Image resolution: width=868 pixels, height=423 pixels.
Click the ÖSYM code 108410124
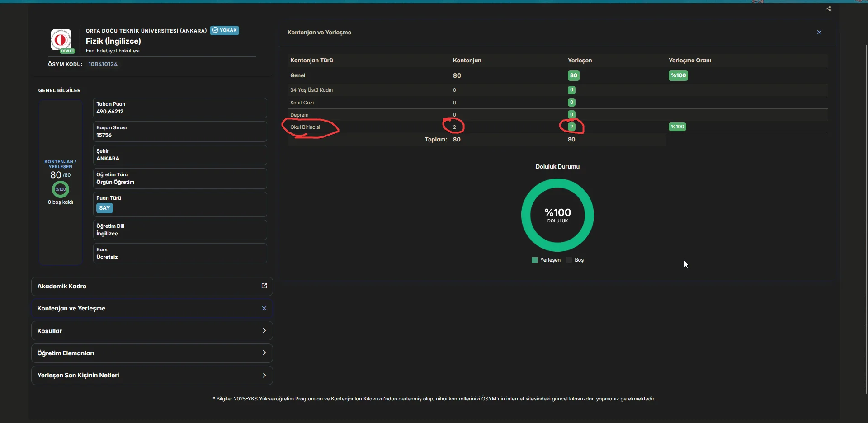point(103,64)
